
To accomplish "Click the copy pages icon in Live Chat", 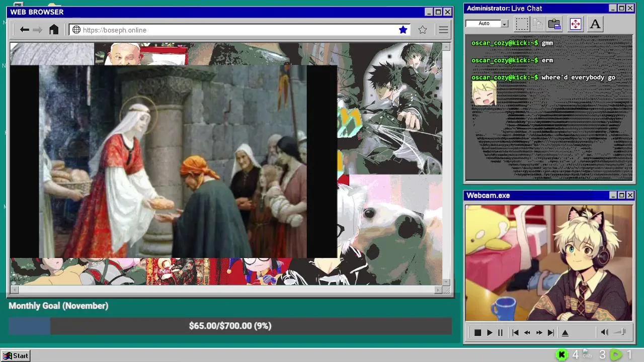I will [538, 24].
